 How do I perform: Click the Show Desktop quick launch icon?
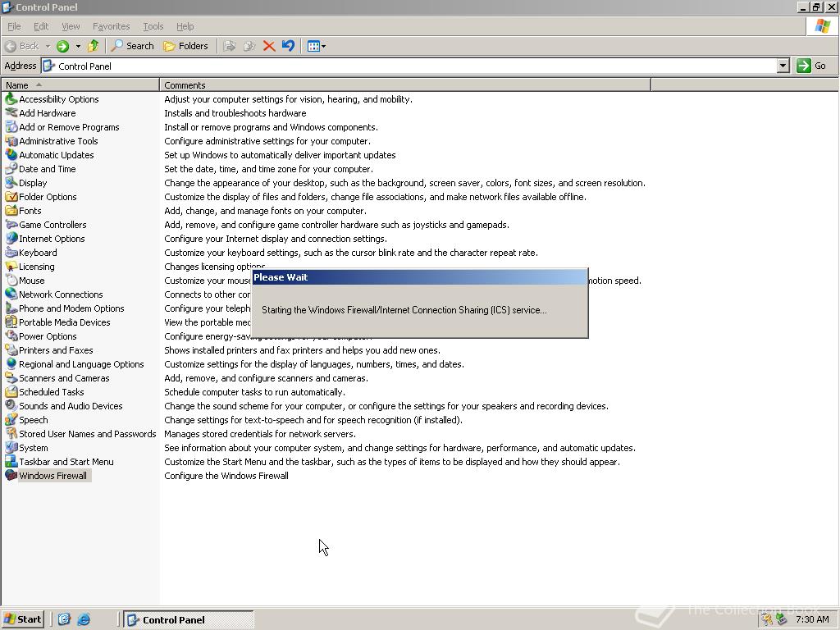click(64, 619)
